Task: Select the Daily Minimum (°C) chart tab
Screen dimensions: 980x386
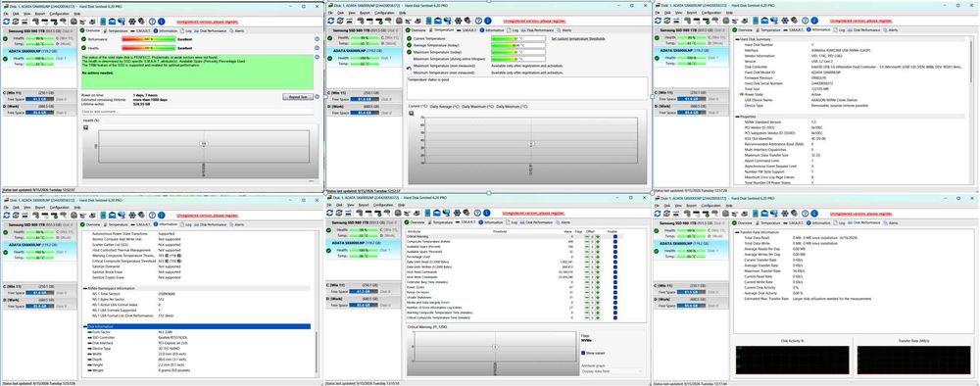Action: (x=512, y=106)
